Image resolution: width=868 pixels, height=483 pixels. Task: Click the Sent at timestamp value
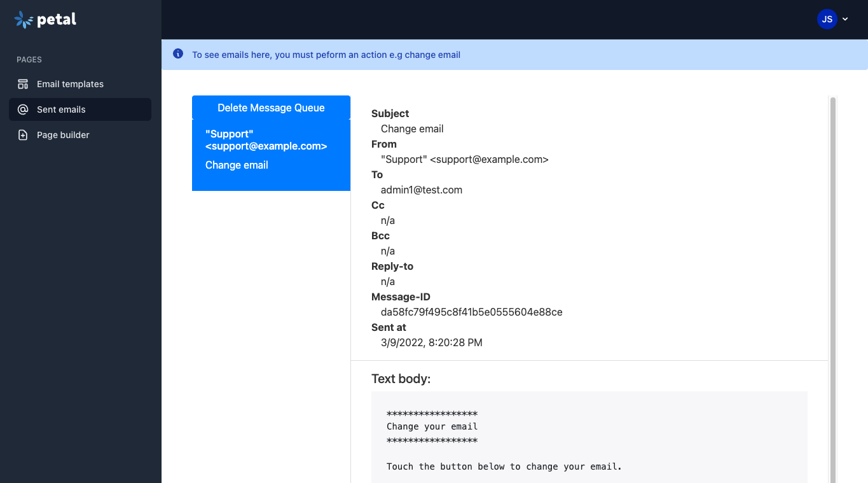coord(431,342)
